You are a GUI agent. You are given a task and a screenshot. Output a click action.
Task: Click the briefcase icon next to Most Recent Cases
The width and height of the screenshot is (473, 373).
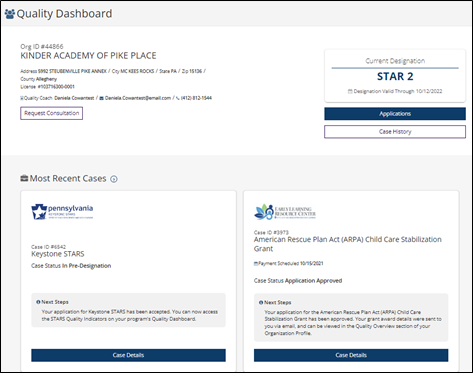click(24, 178)
